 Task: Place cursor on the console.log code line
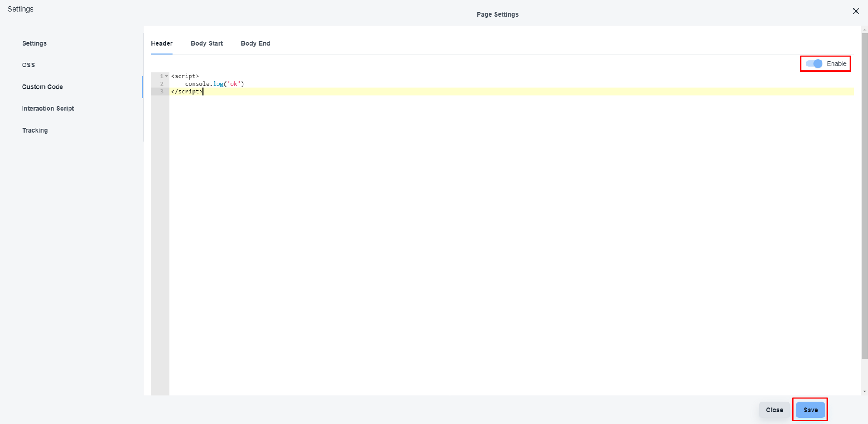click(214, 84)
